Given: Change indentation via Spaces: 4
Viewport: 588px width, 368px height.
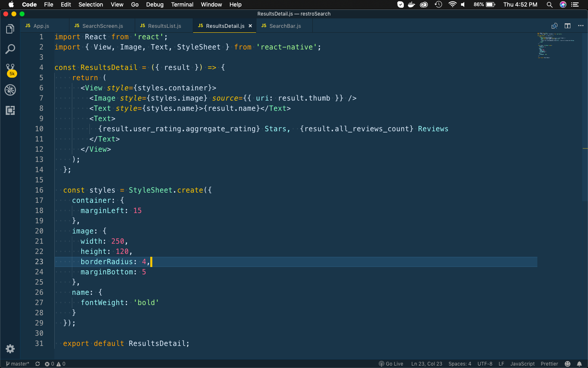Looking at the screenshot, I should 460,364.
